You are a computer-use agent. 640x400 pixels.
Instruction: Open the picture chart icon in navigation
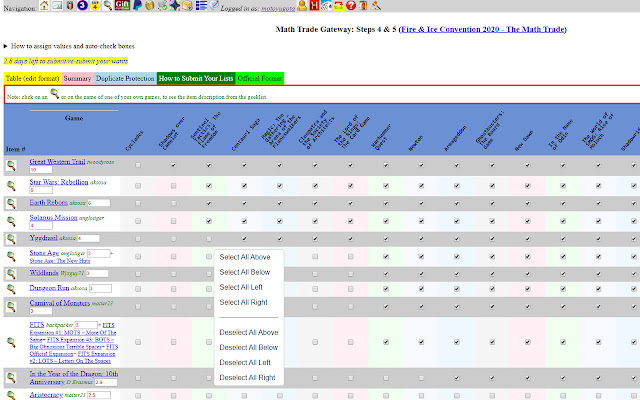(57, 5)
